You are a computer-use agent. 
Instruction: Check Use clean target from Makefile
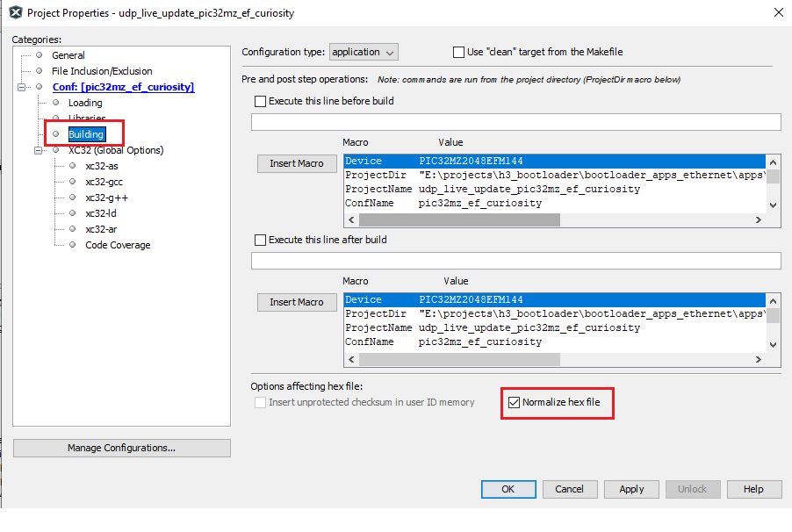458,52
